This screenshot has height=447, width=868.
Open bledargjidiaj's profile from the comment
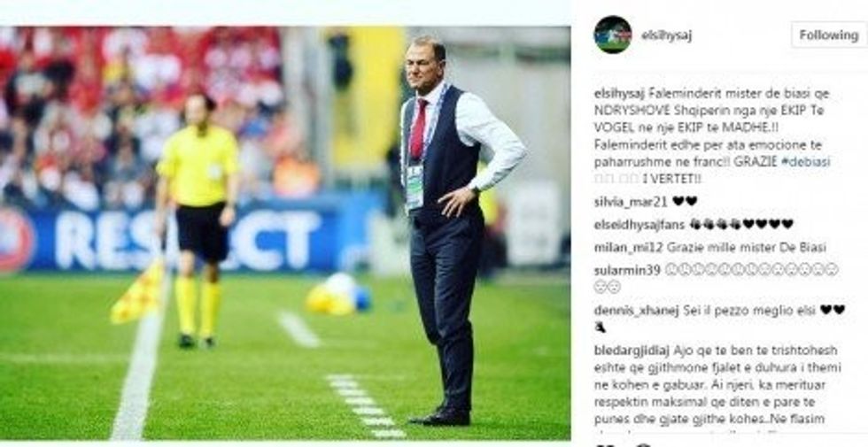coord(632,351)
